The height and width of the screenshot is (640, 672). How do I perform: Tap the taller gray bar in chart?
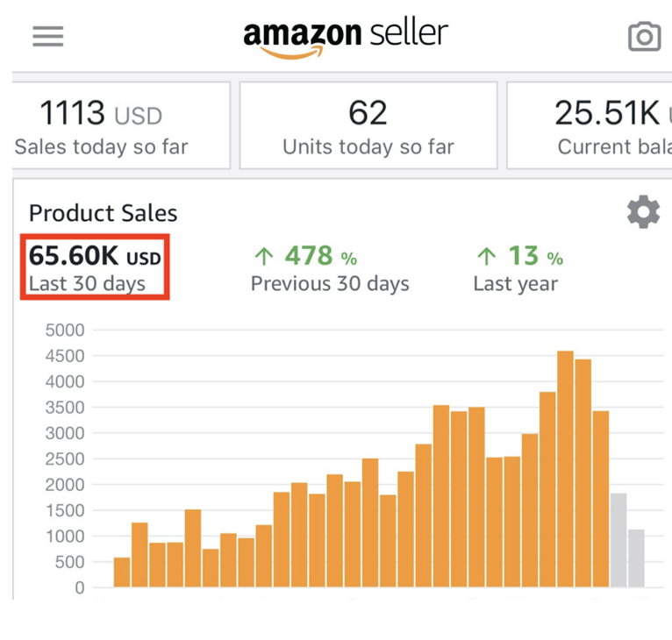[618, 540]
